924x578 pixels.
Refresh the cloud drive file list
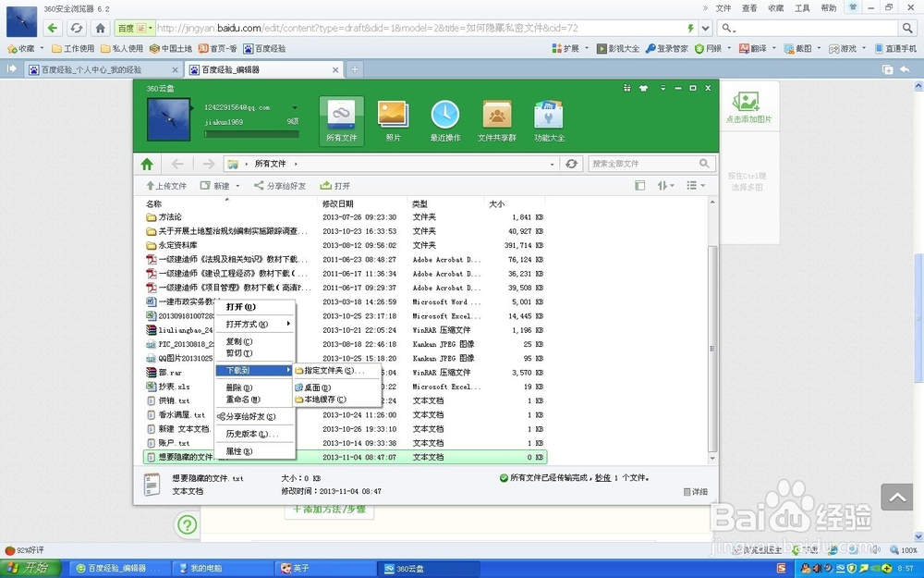(x=571, y=164)
